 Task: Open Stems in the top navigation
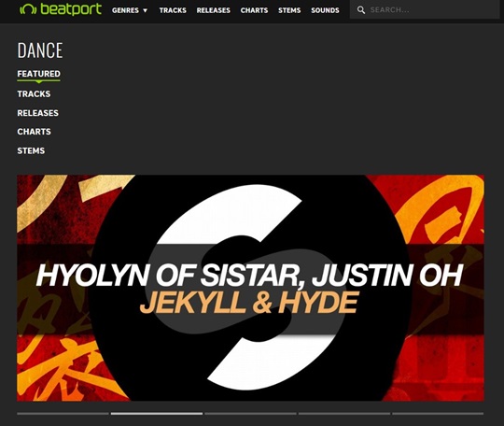tap(289, 10)
